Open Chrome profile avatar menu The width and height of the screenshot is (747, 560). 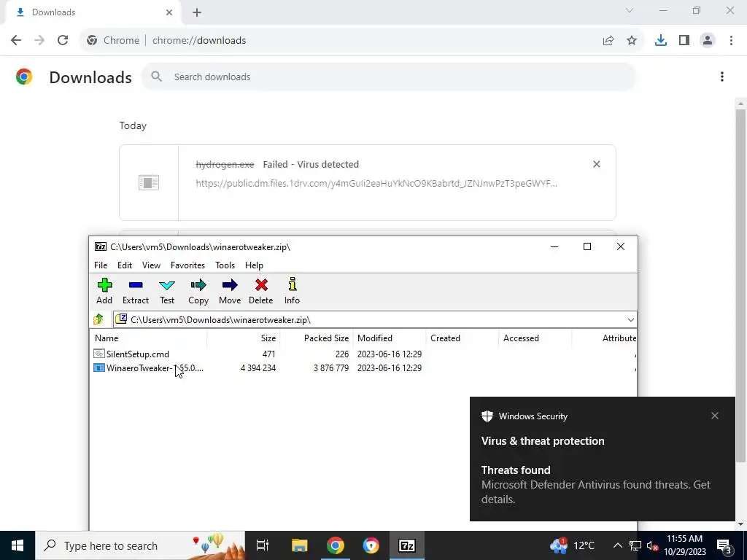tap(708, 41)
